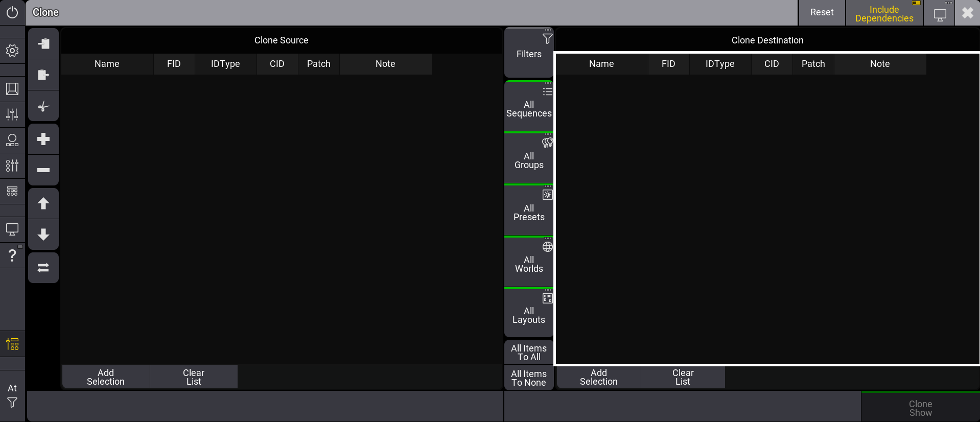Viewport: 980px width, 422px height.
Task: Open the At Filter in the sidebar
Action: pyautogui.click(x=12, y=396)
